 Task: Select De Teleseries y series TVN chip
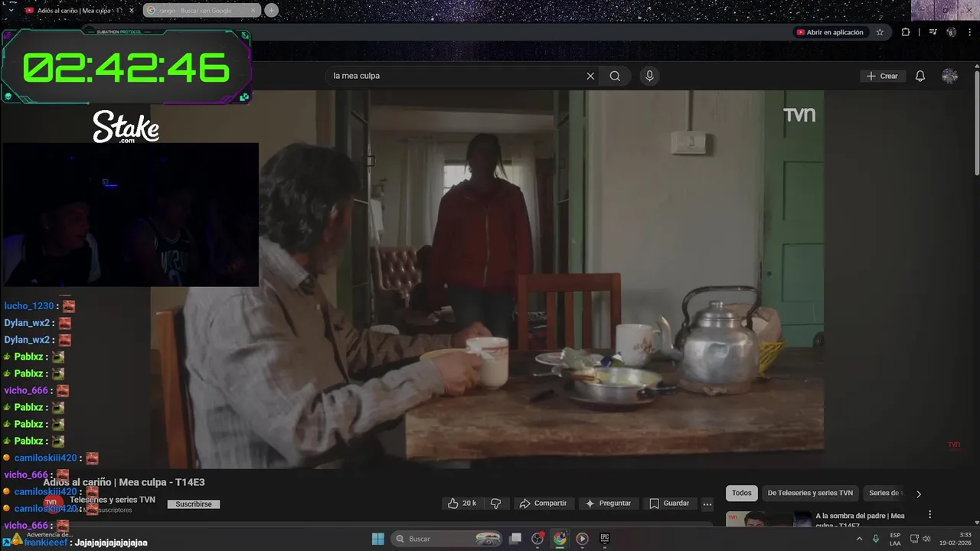pyautogui.click(x=810, y=493)
